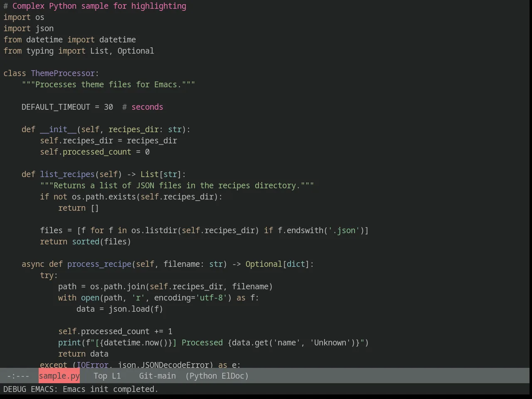Click the 'data = json.load(f)' line
532x399 pixels.
120,309
